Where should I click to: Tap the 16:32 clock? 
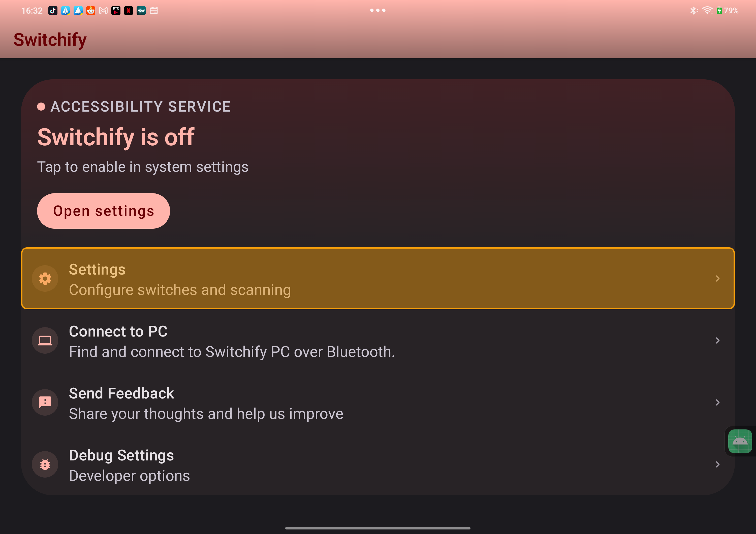[x=32, y=11]
